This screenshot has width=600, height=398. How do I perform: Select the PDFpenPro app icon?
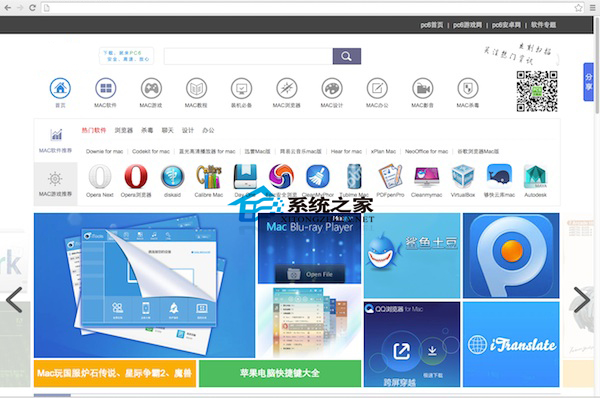[x=390, y=176]
